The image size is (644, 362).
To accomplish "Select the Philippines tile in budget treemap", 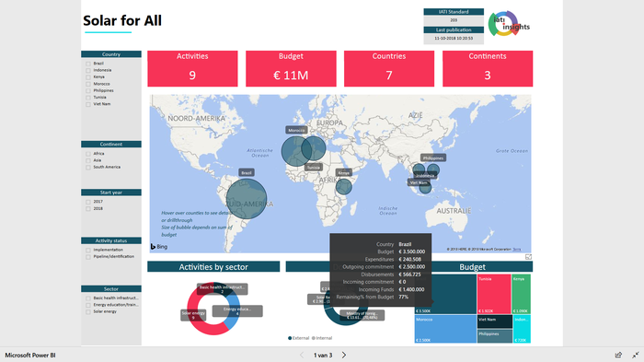I will (495, 336).
